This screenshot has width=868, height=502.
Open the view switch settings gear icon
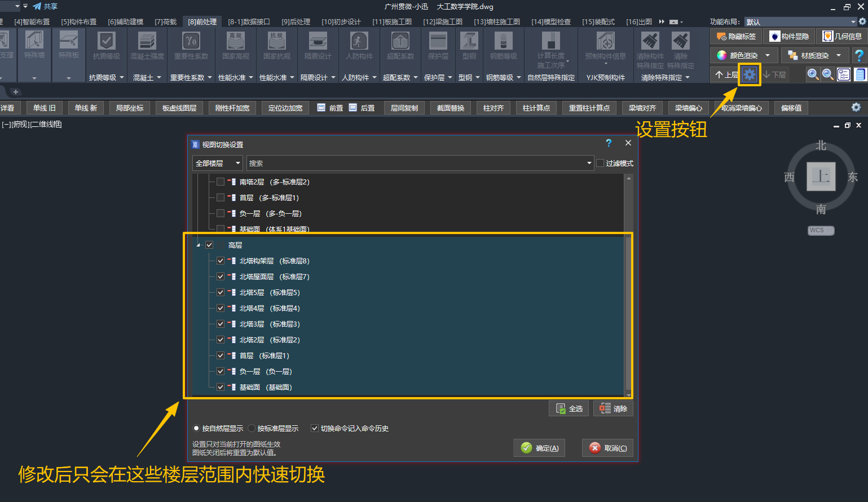(749, 74)
